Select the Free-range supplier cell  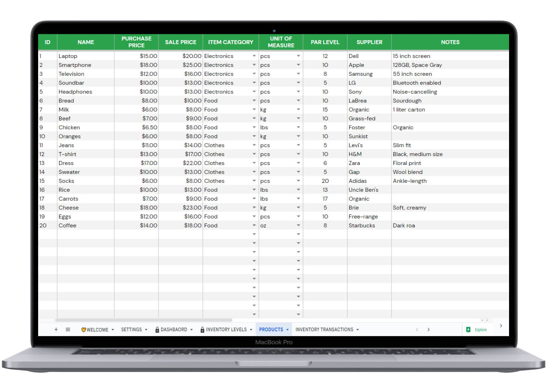pyautogui.click(x=369, y=216)
